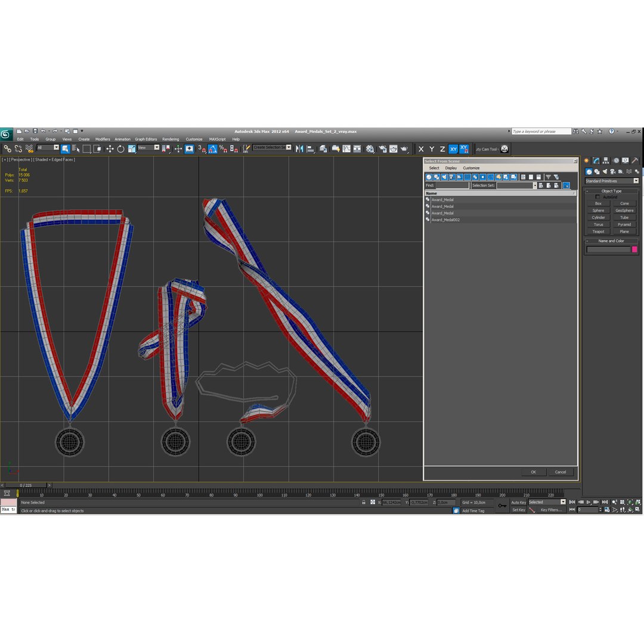
Task: Open the Modify command panel tab
Action: tap(596, 160)
